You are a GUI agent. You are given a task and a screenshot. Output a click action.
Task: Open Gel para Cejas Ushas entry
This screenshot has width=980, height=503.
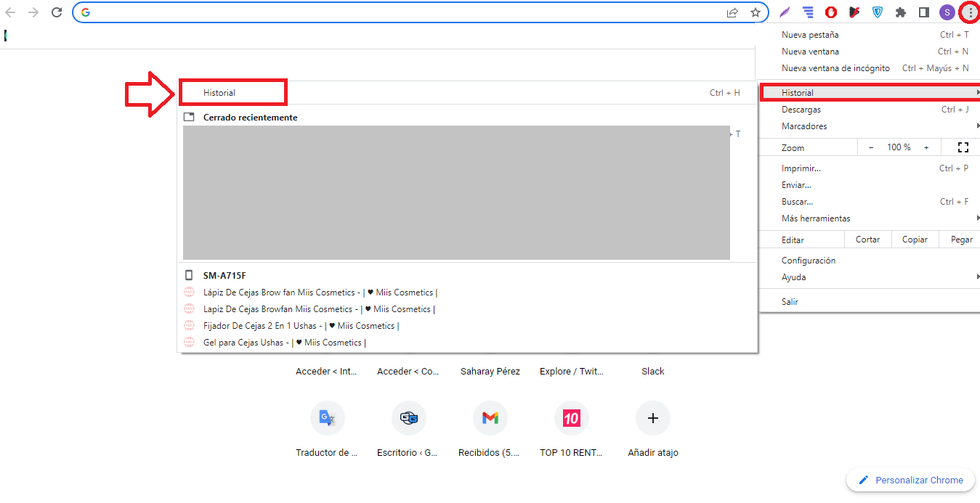coord(467,343)
